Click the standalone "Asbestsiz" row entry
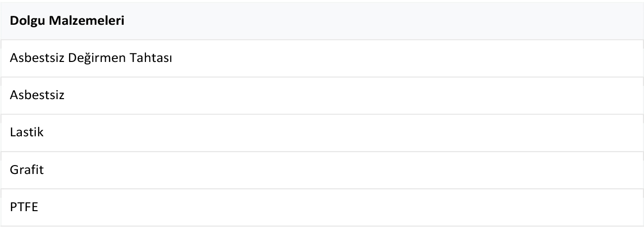Viewport: 644px width, 227px height. pos(37,96)
